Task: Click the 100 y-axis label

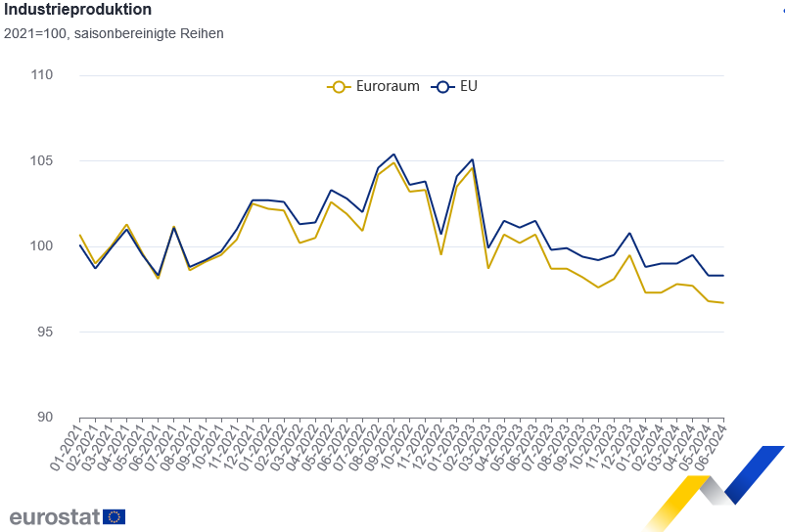Action: tap(40, 246)
